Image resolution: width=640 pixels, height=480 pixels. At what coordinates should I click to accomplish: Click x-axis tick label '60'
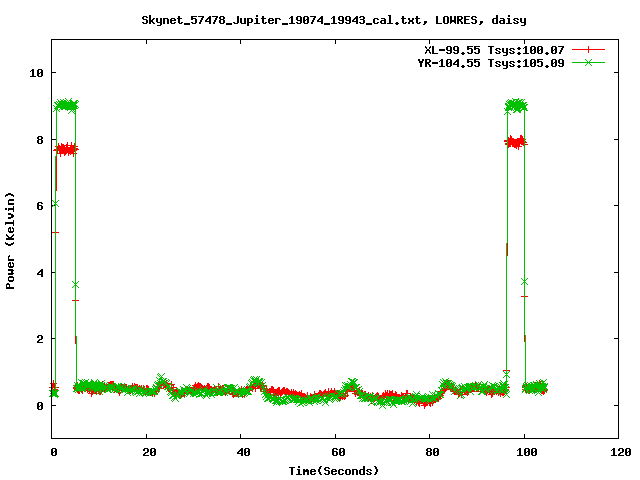(338, 452)
